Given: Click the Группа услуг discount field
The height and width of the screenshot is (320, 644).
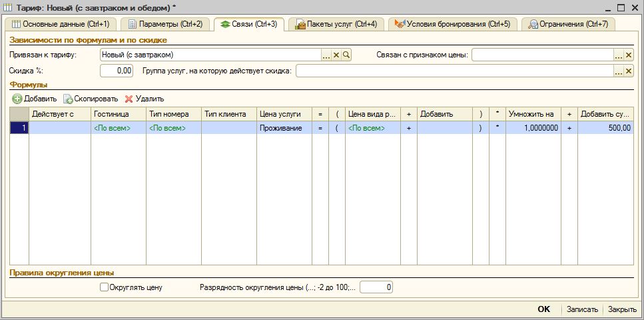Looking at the screenshot, I should (x=455, y=71).
